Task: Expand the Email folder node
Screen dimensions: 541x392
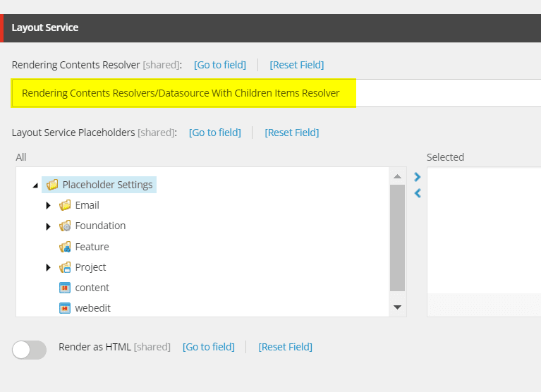Action: click(x=48, y=205)
